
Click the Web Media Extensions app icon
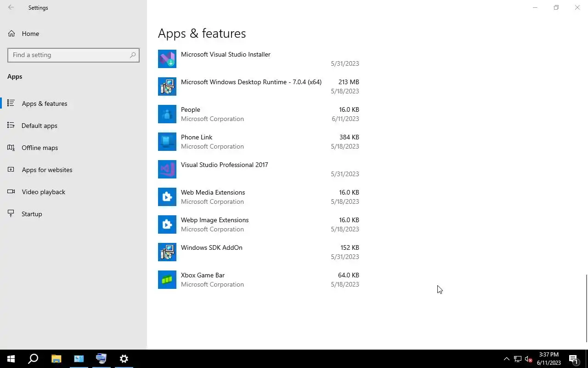167,197
